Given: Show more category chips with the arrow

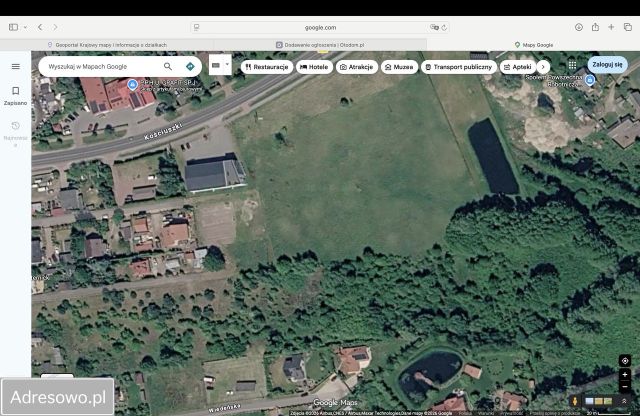Looking at the screenshot, I should click(x=543, y=67).
